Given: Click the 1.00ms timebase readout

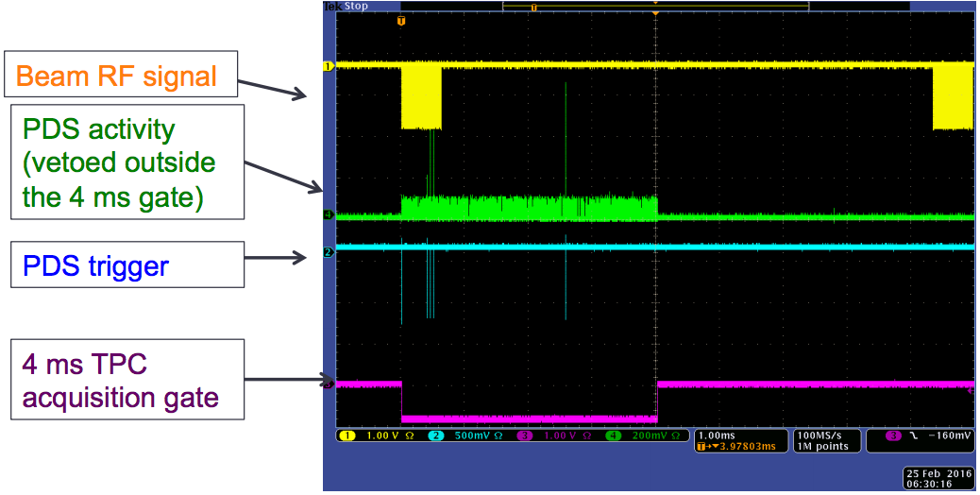Looking at the screenshot, I should pos(717,435).
